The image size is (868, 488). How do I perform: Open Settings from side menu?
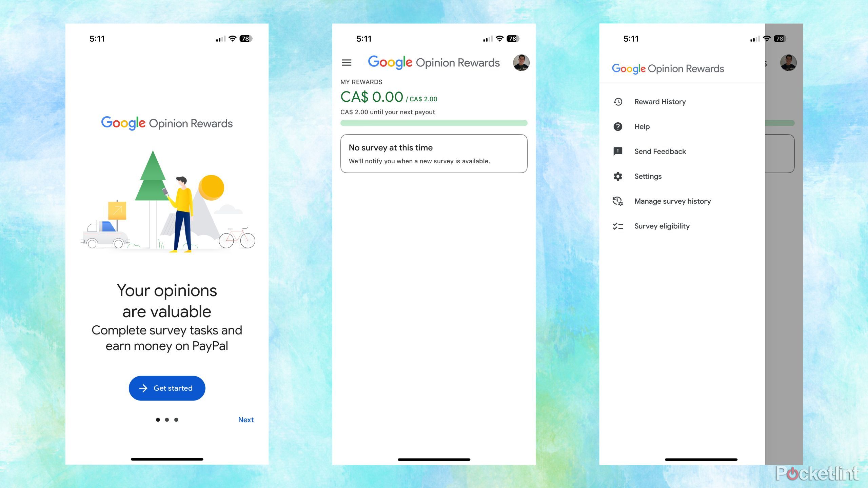pyautogui.click(x=648, y=176)
